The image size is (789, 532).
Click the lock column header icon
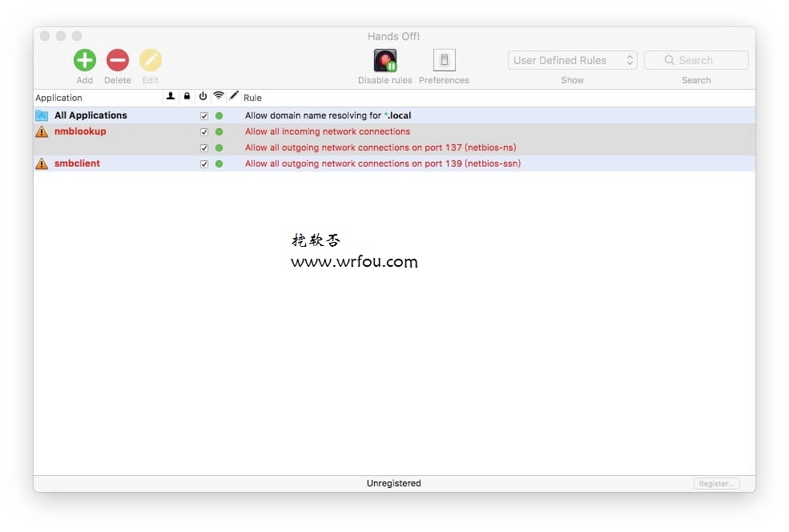point(187,96)
